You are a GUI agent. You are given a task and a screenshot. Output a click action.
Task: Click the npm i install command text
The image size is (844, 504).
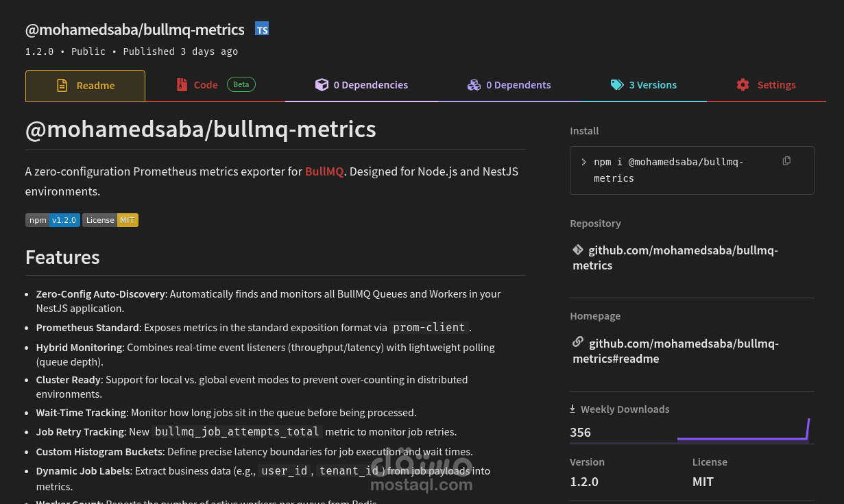coord(668,170)
